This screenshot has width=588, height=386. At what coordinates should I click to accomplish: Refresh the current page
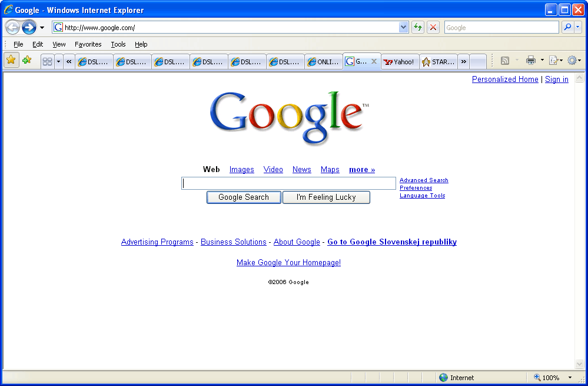[x=418, y=27]
